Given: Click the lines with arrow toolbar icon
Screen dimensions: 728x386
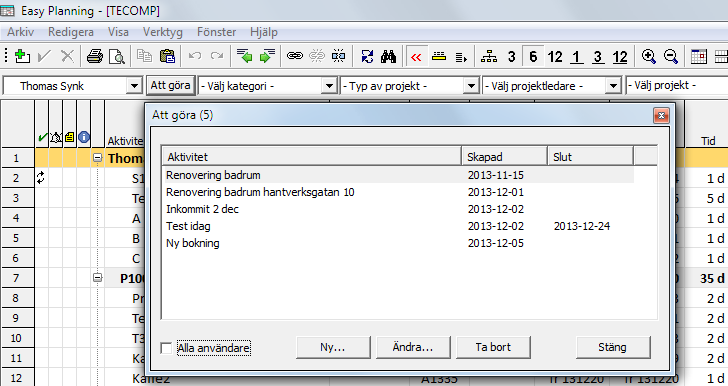Looking at the screenshot, I should pos(461,57).
